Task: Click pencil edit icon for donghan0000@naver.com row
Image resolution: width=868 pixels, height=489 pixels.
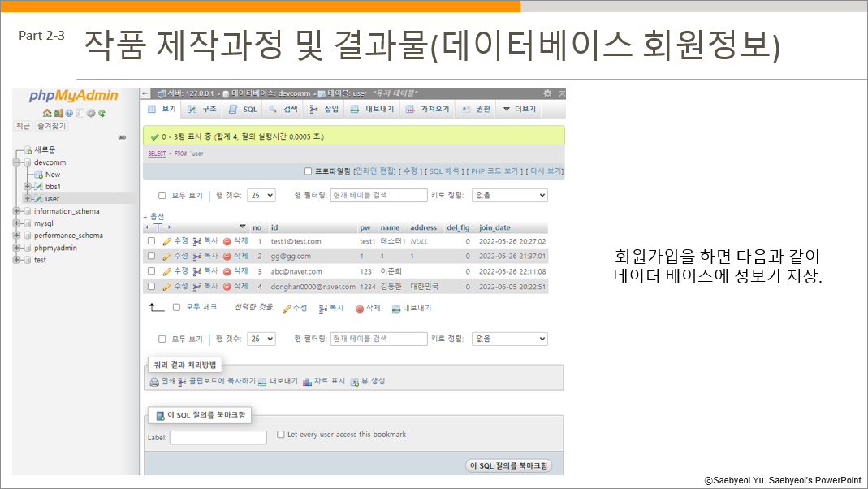Action: coord(166,287)
